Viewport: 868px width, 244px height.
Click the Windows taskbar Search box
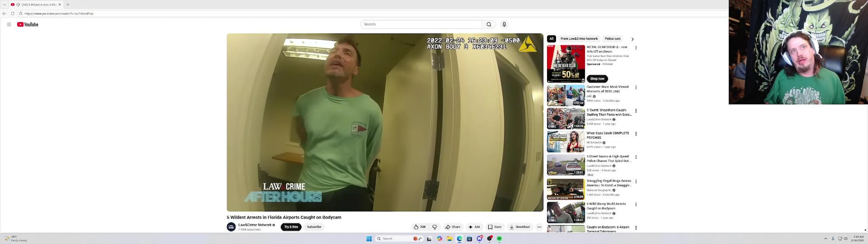[x=399, y=239]
